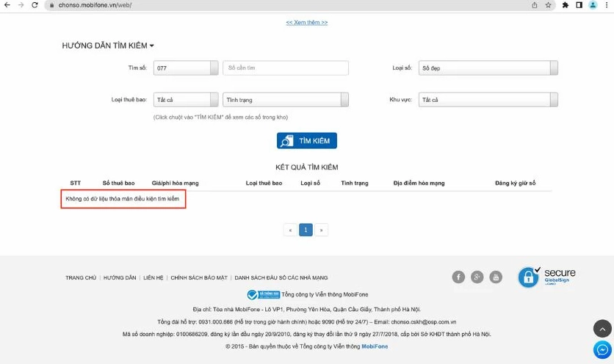Open the browser three-dot menu
614x364 pixels.
coord(607,5)
